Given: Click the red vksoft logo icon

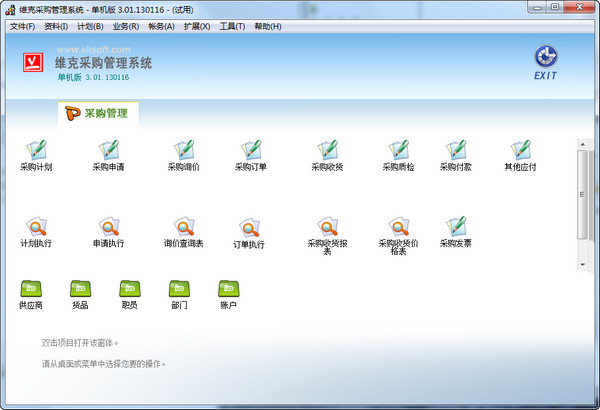Looking at the screenshot, I should tap(33, 62).
